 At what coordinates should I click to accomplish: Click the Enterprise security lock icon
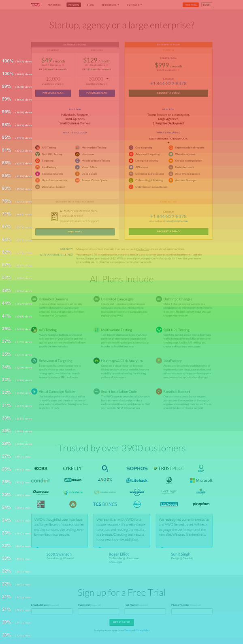click(131, 161)
